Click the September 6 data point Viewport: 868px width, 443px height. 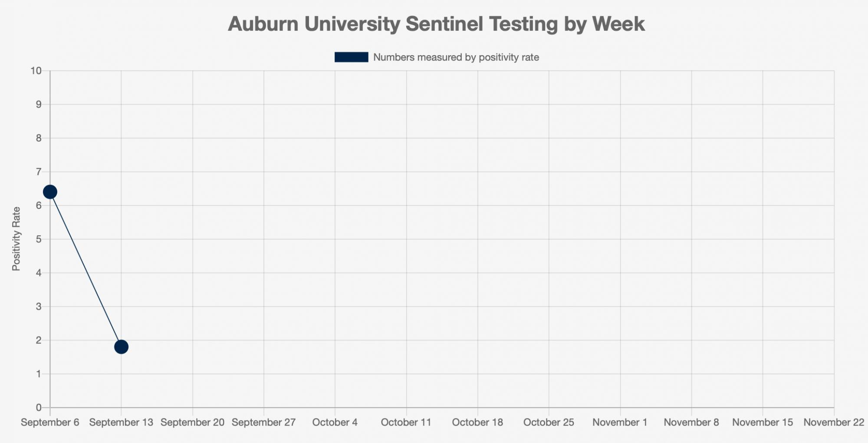[50, 192]
